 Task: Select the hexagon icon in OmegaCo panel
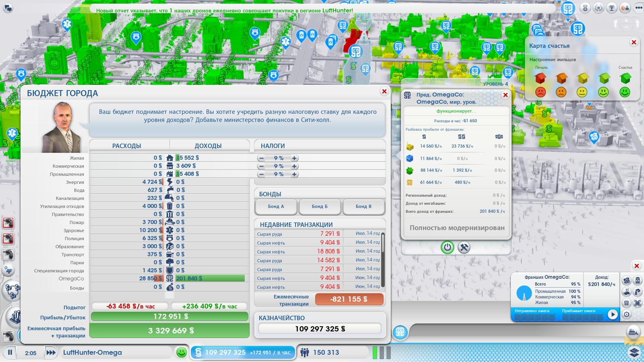(627, 314)
